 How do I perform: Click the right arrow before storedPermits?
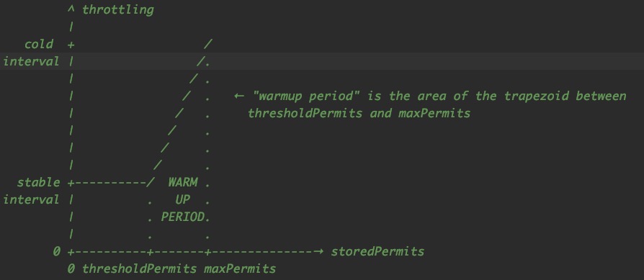coord(318,251)
